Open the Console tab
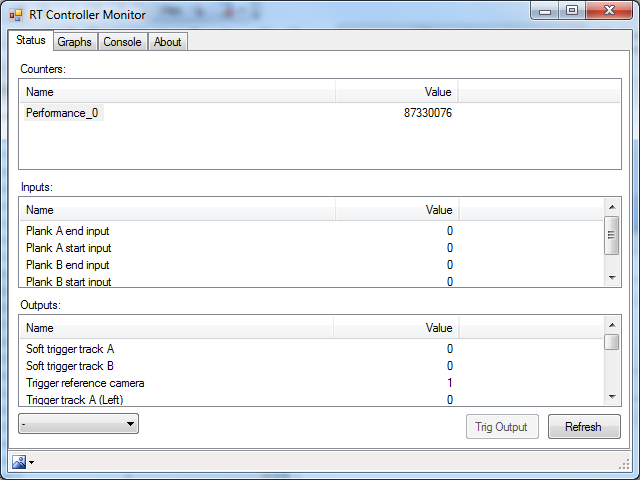Screen dimensions: 640x480 pyautogui.click(x=122, y=42)
